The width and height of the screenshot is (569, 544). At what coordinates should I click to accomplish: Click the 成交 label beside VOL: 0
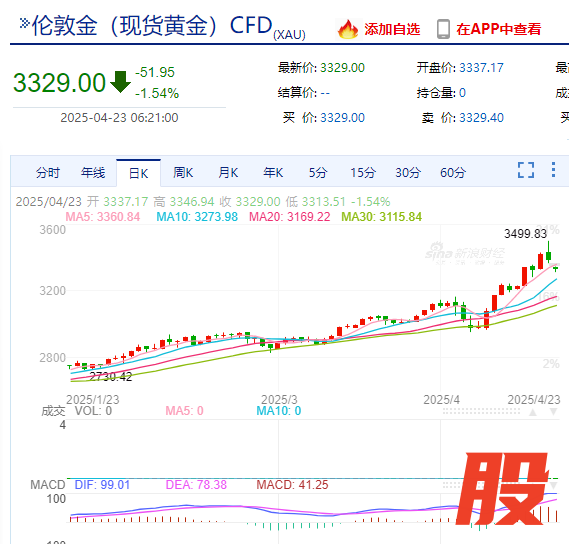pyautogui.click(x=53, y=411)
